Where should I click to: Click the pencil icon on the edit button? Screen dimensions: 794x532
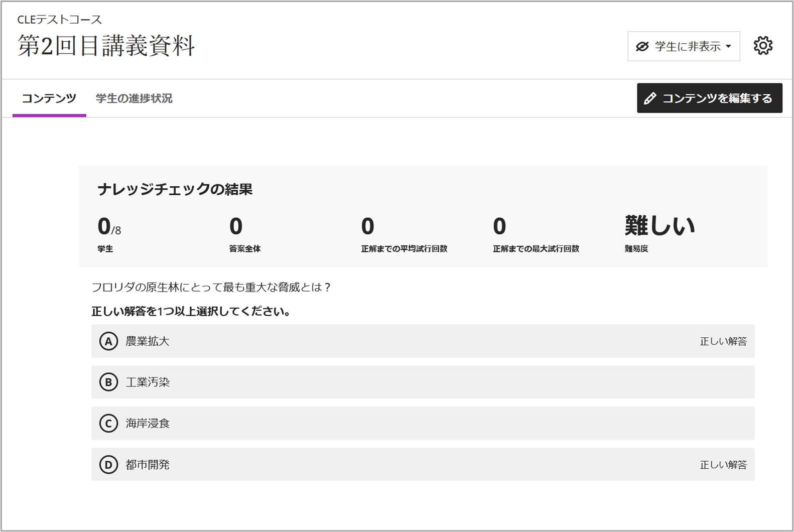click(x=650, y=98)
